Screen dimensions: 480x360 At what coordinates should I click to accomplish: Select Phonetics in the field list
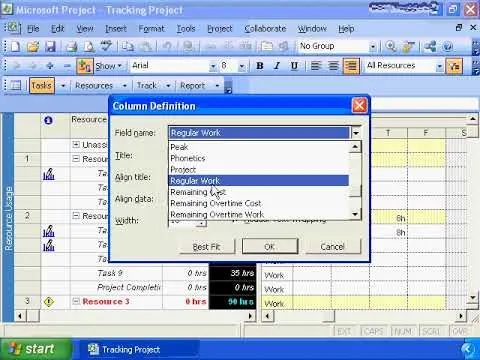coord(259,158)
